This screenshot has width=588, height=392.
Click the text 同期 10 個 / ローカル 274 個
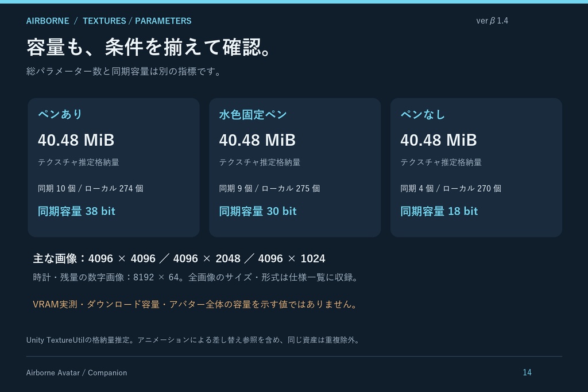pos(90,188)
